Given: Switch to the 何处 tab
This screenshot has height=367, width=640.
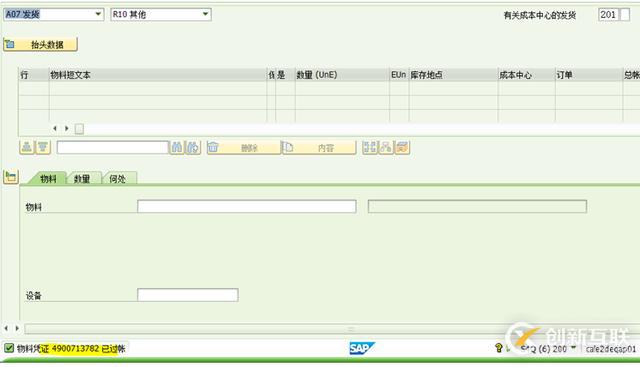Looking at the screenshot, I should 118,178.
